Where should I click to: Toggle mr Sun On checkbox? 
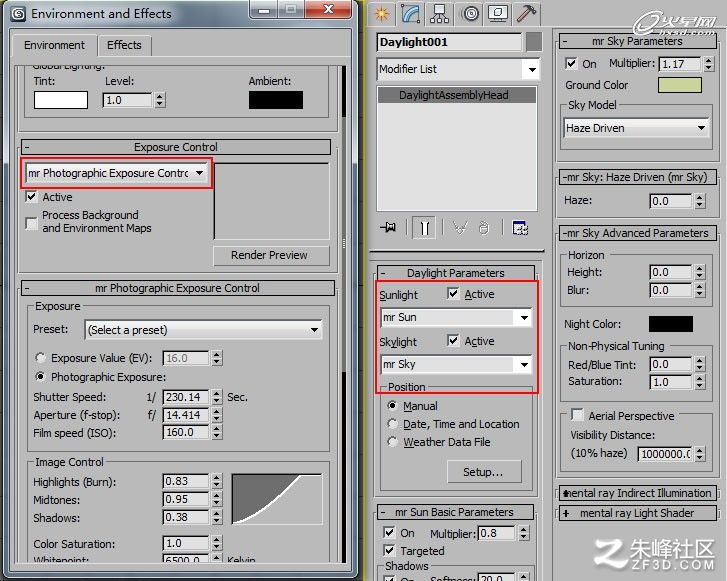click(389, 532)
